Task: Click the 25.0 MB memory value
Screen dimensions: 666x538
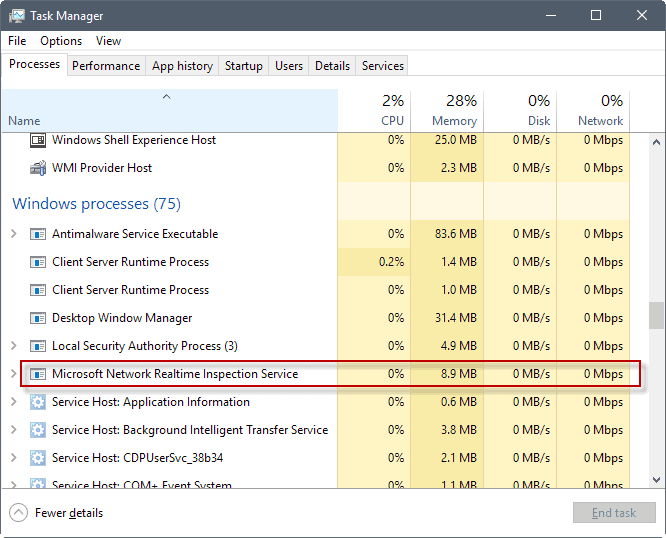Action: pos(456,140)
